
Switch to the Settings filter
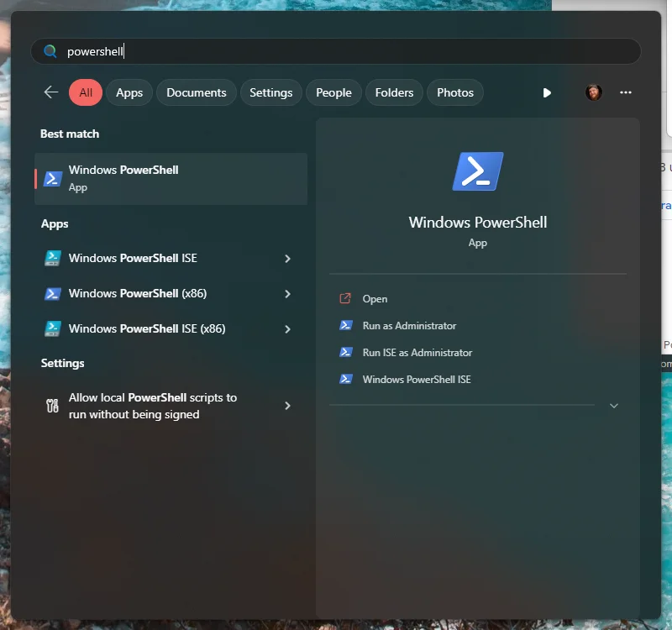click(270, 92)
